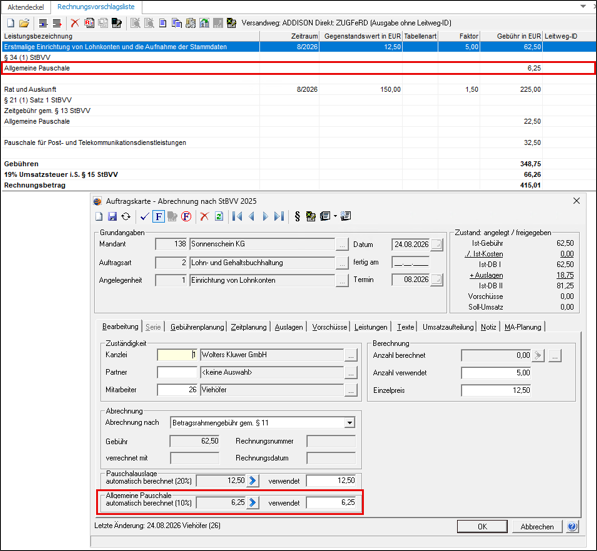Click the new document icon in Rechnungsvorschlagsliste toolbar
The image size is (597, 551).
(11, 23)
